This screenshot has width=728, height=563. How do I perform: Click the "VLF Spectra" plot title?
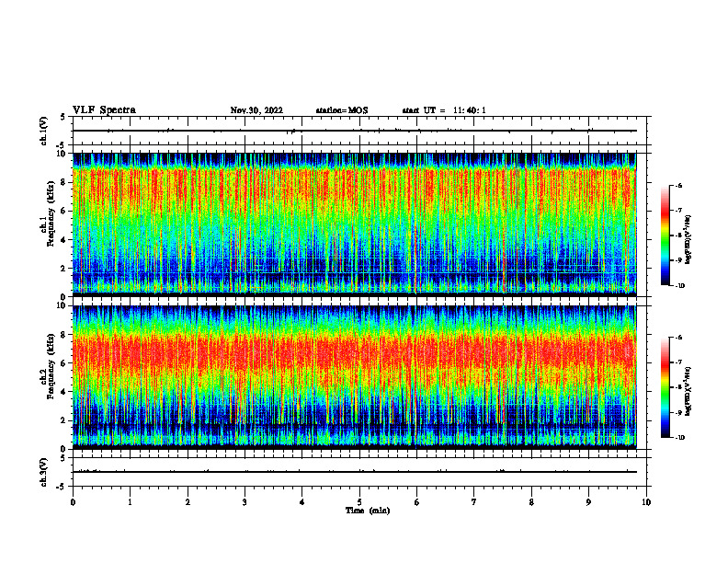tap(104, 110)
